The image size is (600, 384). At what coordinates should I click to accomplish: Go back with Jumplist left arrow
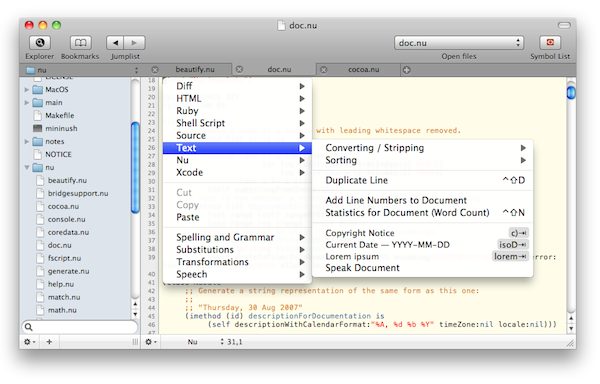(x=116, y=43)
